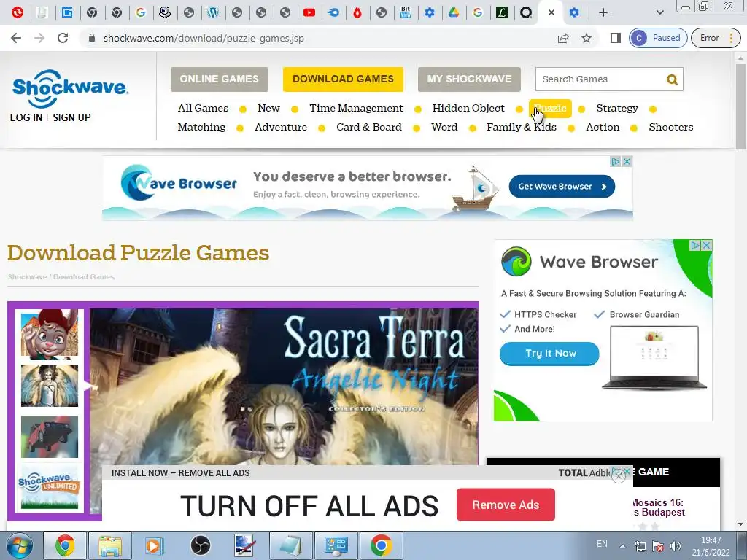Screen dimensions: 747x560
Task: Open AdChoices info on top banner ad
Action: click(616, 161)
